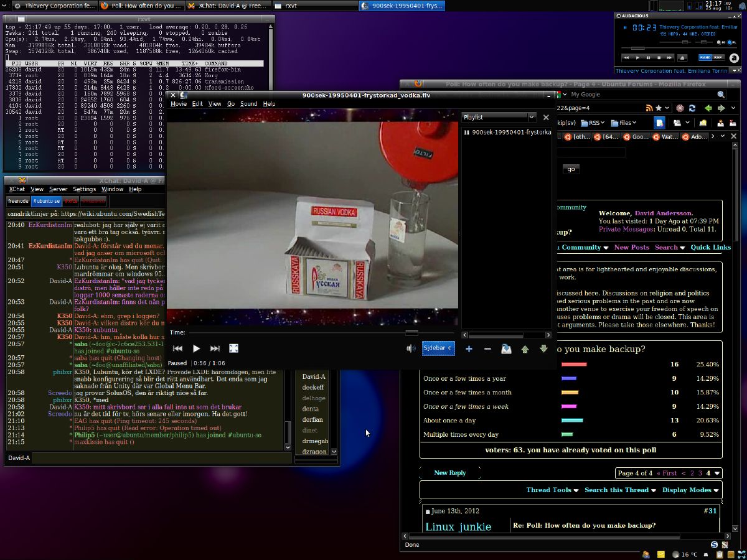Switch to the freenode tab in XChat
Screen dimensions: 747x560
18,201
